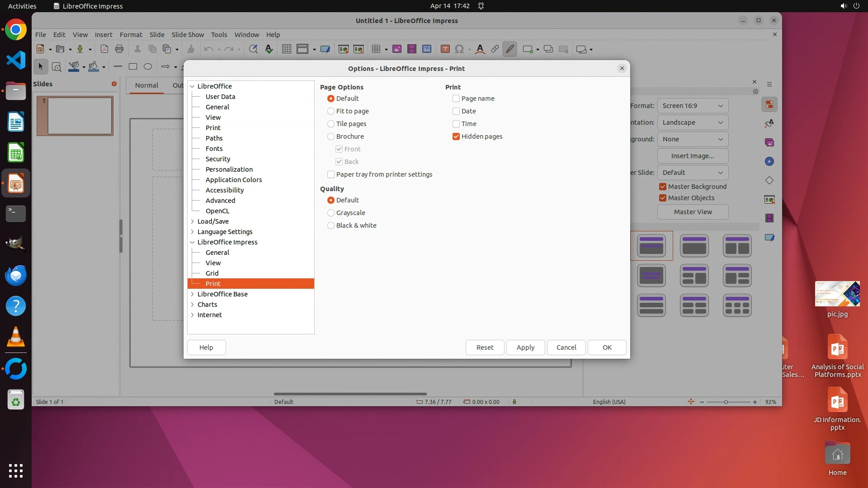Open the Screen 16:9 format dropdown

pyautogui.click(x=693, y=106)
